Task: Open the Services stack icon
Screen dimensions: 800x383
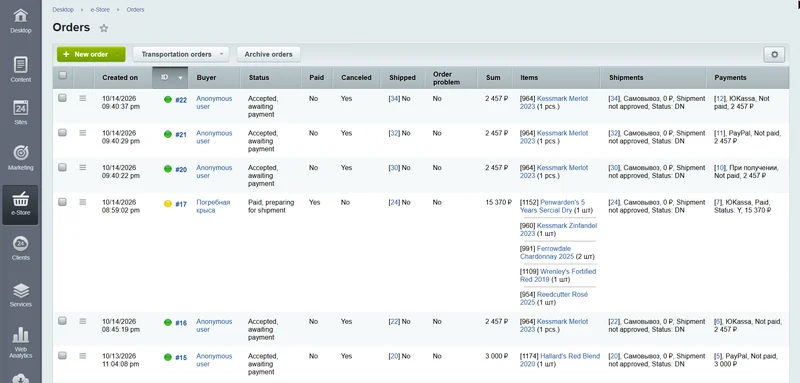Action: (x=20, y=290)
